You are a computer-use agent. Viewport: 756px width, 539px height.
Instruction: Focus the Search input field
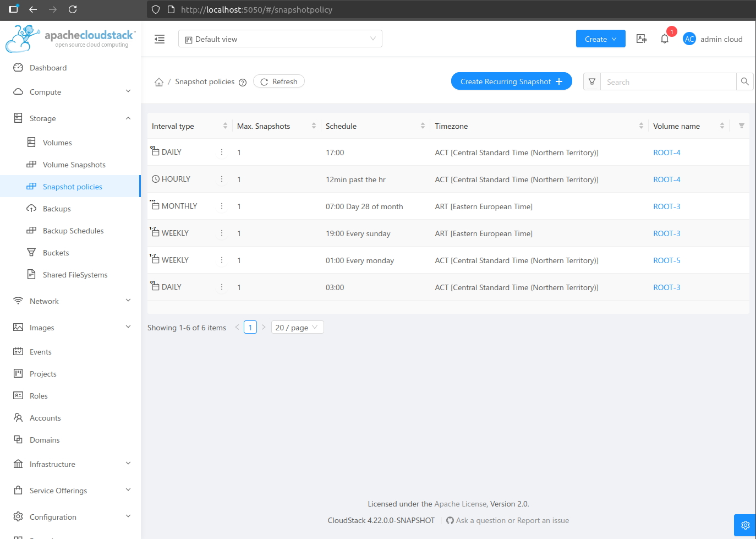(x=668, y=82)
